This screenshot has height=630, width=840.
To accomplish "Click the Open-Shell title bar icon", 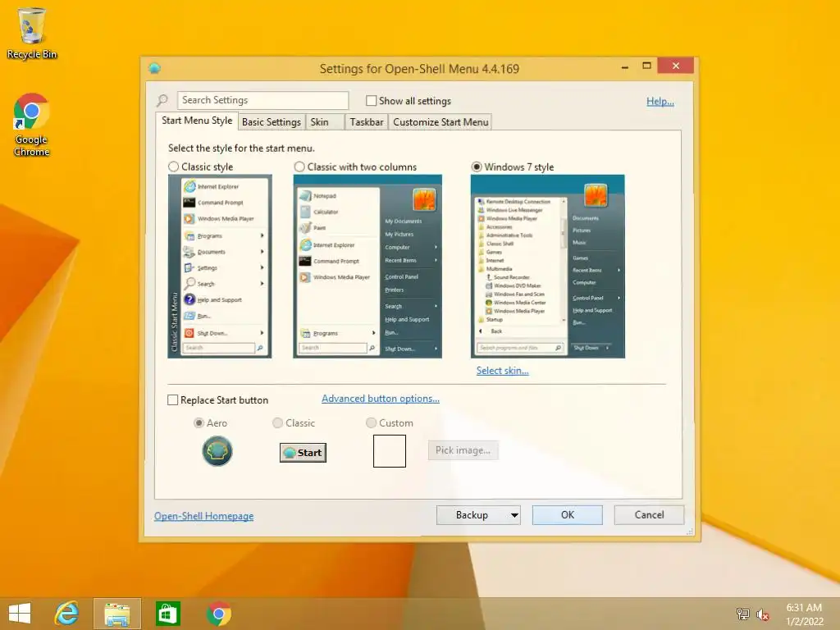I will pos(155,69).
